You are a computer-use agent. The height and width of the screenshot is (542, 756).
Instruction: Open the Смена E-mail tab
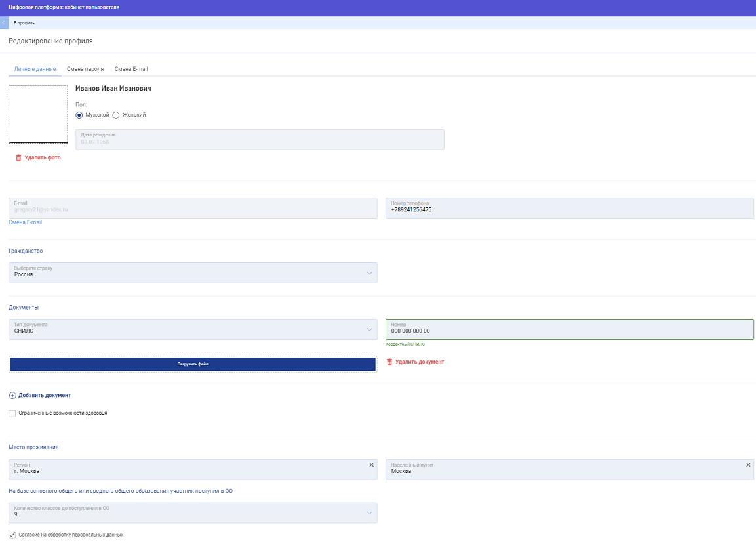click(131, 69)
